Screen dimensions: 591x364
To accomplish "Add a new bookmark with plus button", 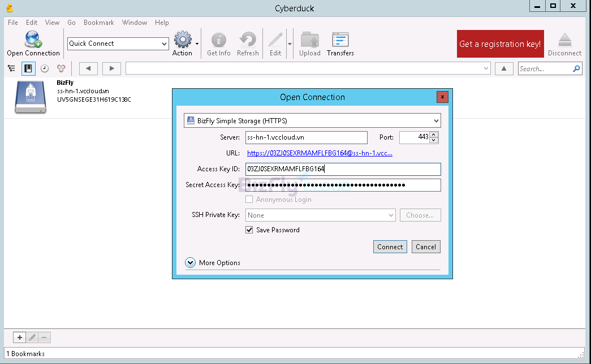I will click(x=20, y=337).
